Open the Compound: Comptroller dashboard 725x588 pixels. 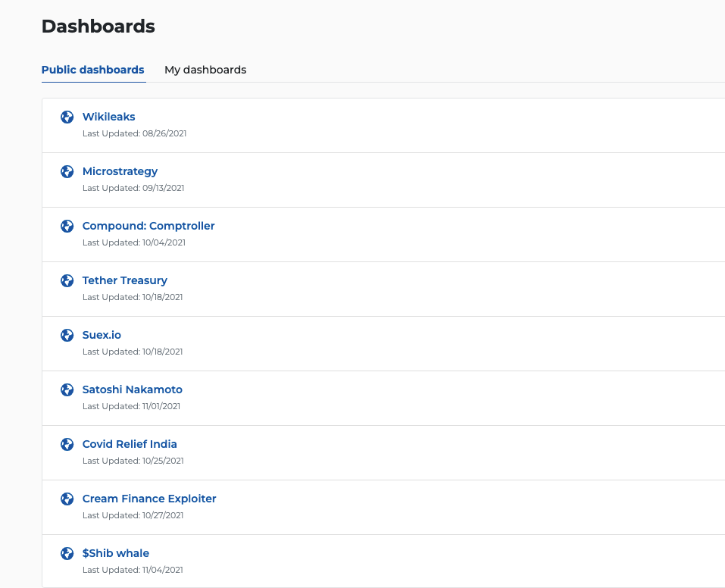tap(148, 226)
